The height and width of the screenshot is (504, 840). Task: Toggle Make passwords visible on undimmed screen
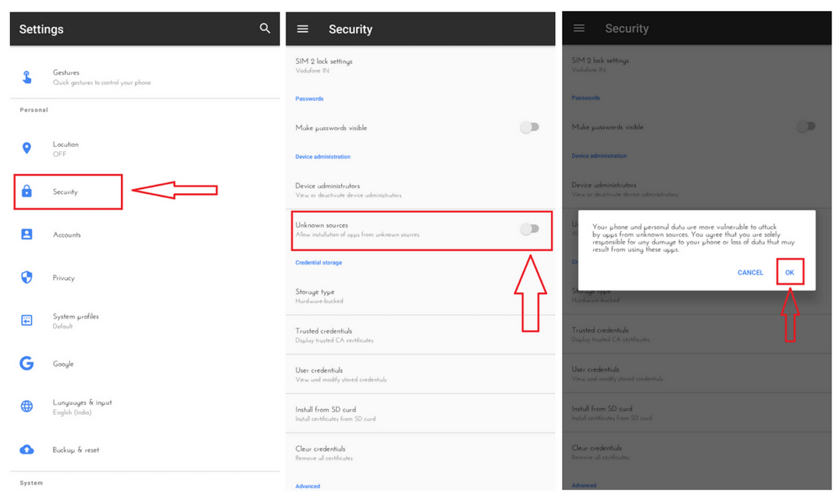(529, 128)
